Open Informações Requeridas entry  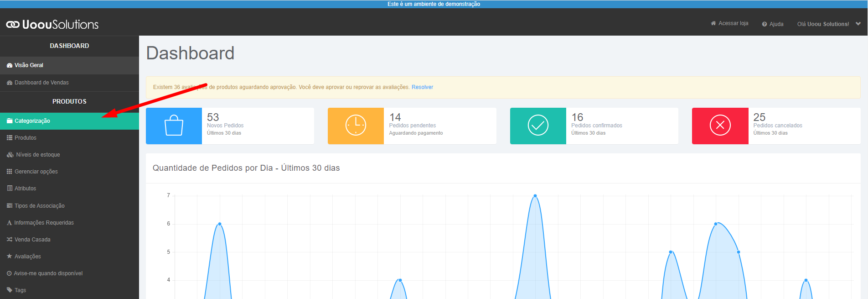click(x=69, y=223)
